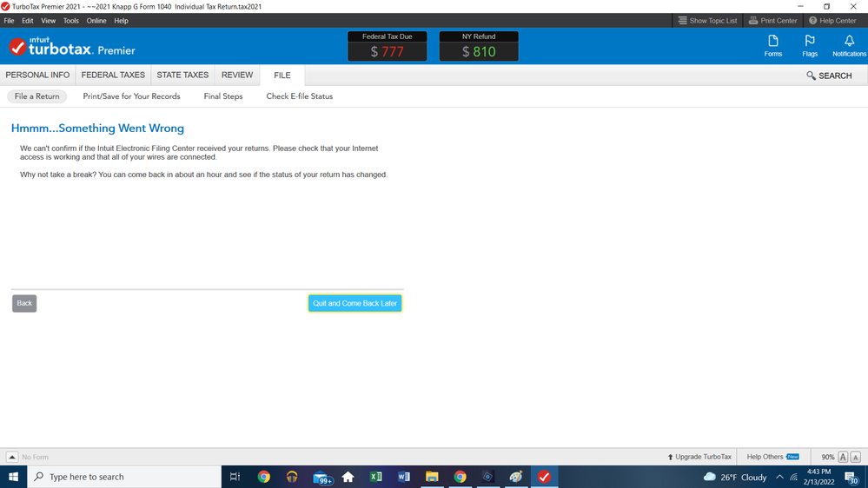The height and width of the screenshot is (488, 868).
Task: Expand the No Form panel arrow
Action: (11, 457)
